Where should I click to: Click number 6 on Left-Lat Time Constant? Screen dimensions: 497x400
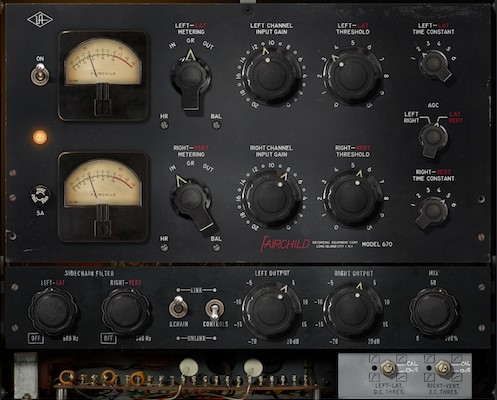click(454, 59)
